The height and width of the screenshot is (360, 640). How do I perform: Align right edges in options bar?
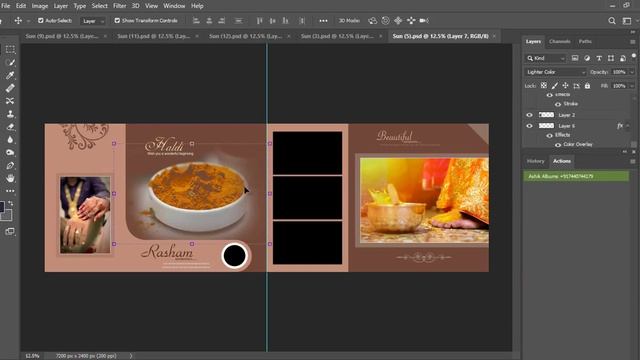coord(222,20)
